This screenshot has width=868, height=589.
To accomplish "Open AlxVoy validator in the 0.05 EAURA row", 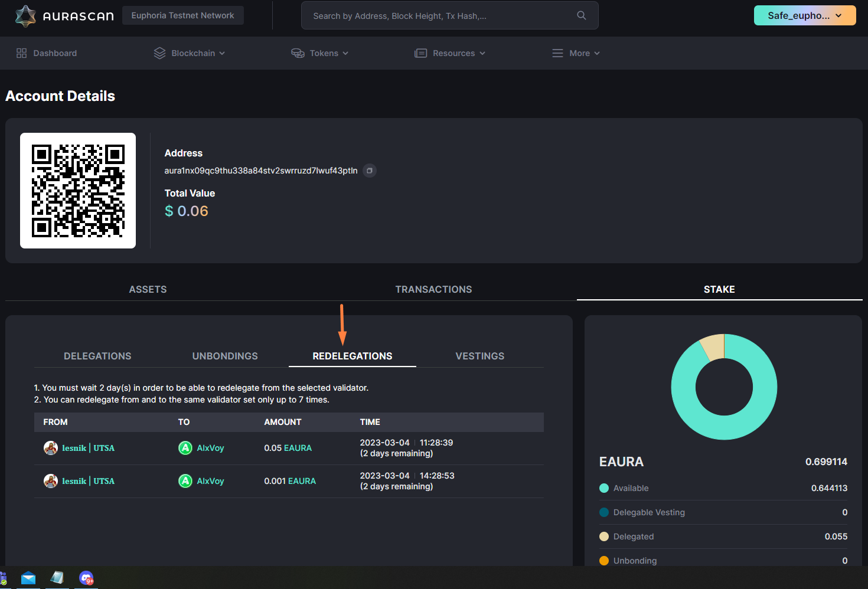I will [x=210, y=448].
